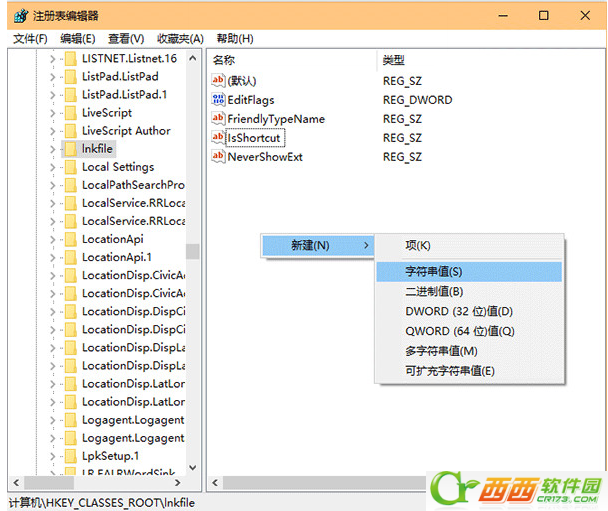Select the LiveScript tree item
This screenshot has width=608, height=511.
[x=107, y=113]
